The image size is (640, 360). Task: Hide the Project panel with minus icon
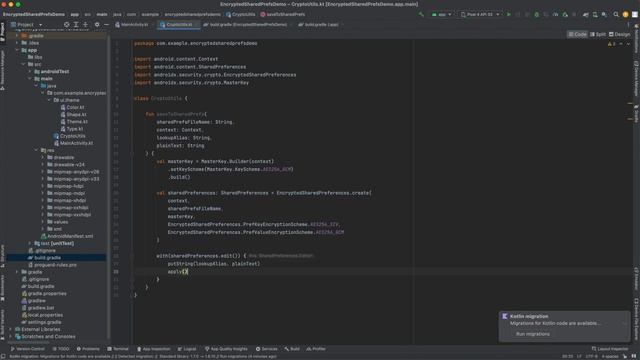[x=106, y=24]
